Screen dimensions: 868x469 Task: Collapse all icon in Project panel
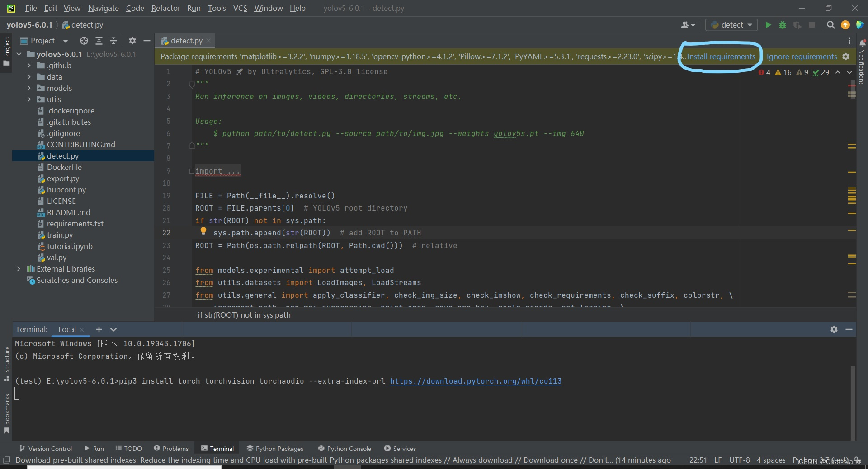click(x=113, y=41)
